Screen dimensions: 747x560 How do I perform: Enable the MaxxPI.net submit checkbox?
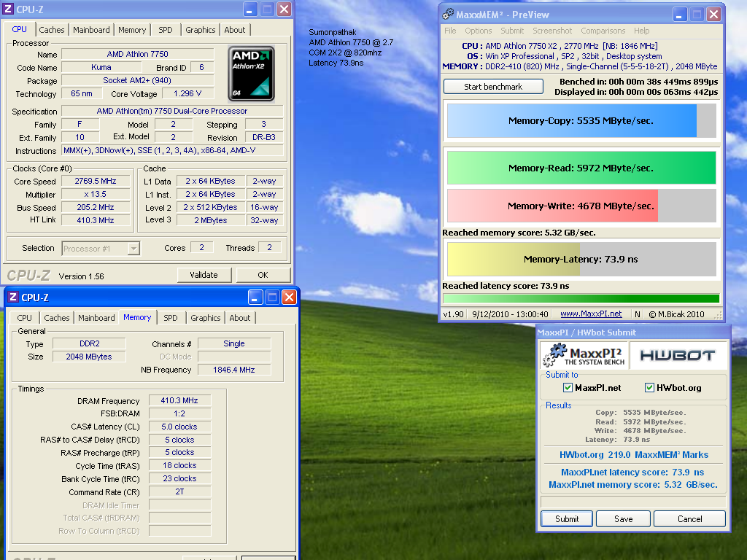[568, 388]
